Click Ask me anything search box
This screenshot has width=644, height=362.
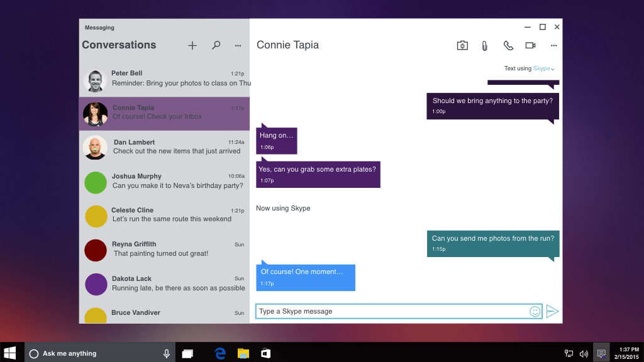point(100,353)
